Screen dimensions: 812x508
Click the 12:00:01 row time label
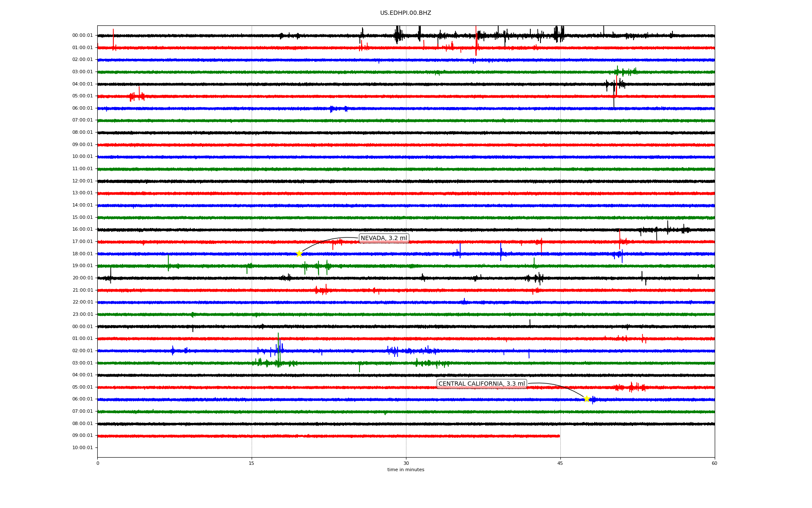pos(82,181)
